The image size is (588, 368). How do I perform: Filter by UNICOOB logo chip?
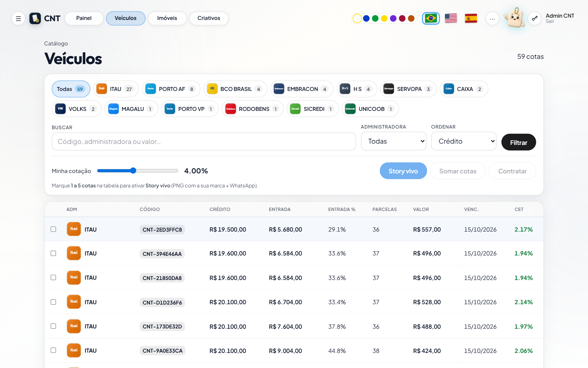pyautogui.click(x=370, y=109)
